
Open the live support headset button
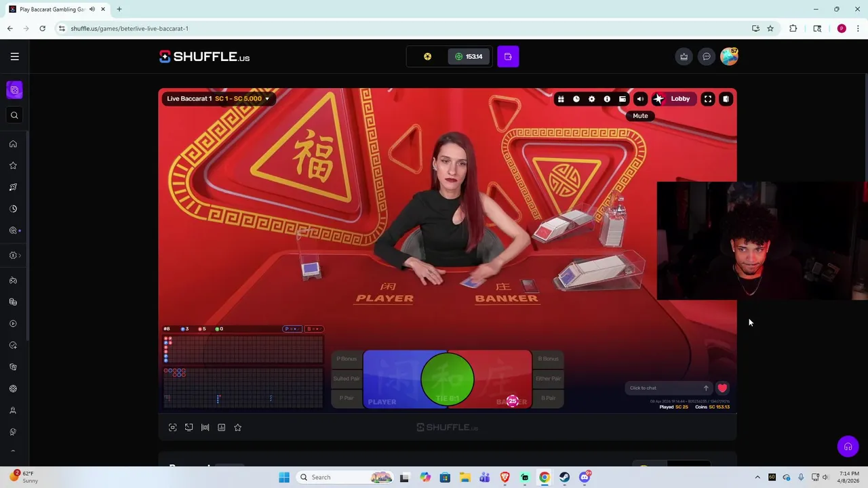[848, 447]
